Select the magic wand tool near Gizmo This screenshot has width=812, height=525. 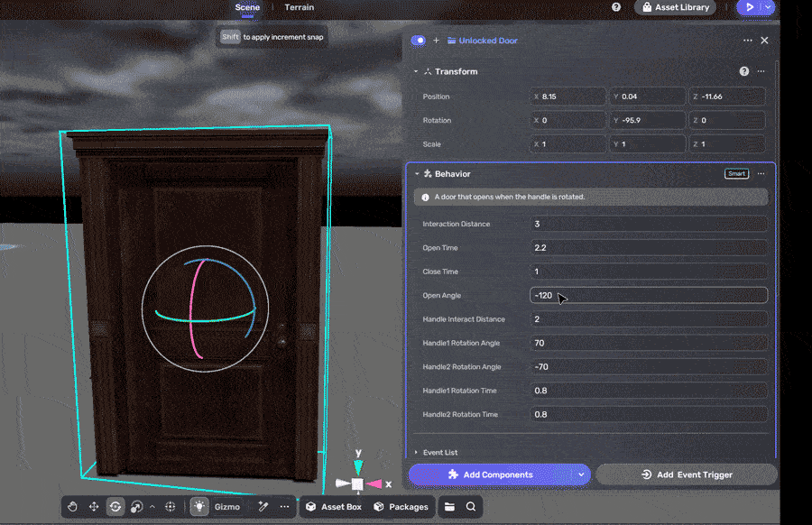(x=264, y=506)
